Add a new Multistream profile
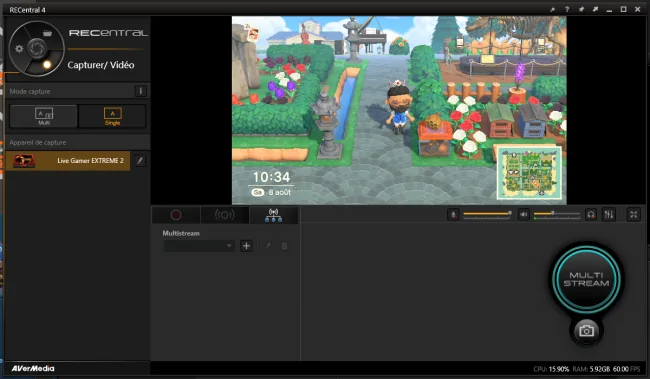This screenshot has height=379, width=650. (x=246, y=246)
